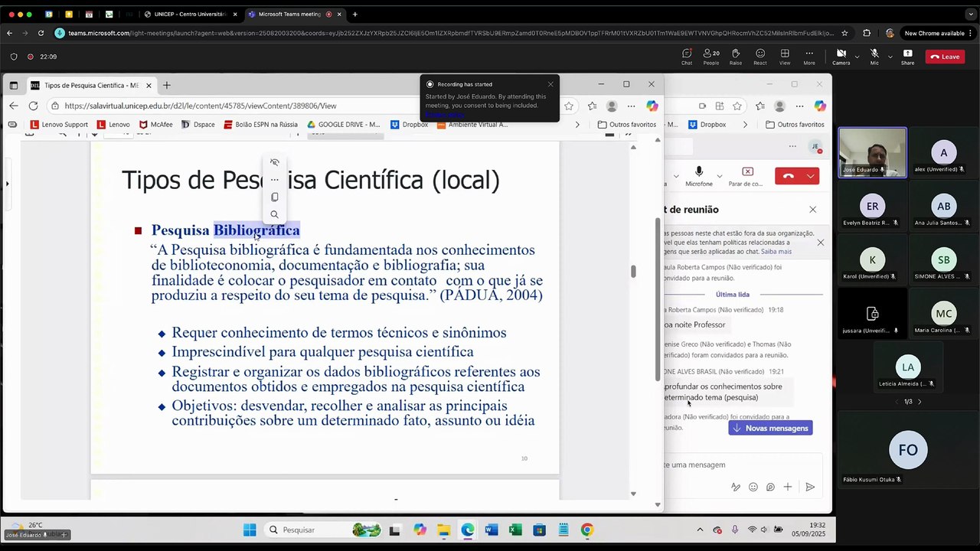Go to next participants page arrow

coord(919,401)
